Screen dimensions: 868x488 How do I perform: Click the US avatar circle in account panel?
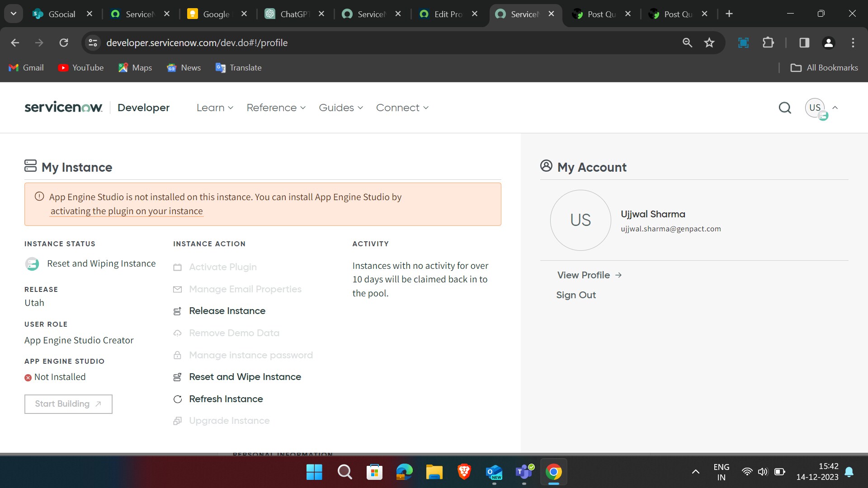coord(580,220)
